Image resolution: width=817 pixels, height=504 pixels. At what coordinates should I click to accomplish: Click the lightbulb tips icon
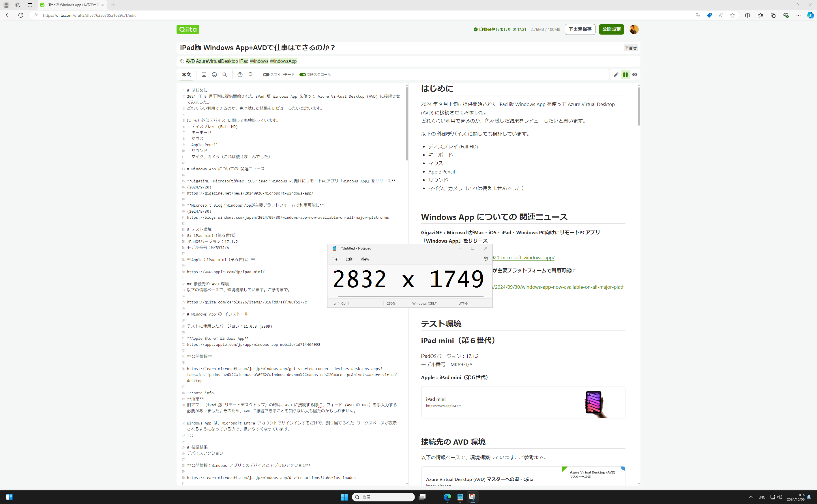250,74
